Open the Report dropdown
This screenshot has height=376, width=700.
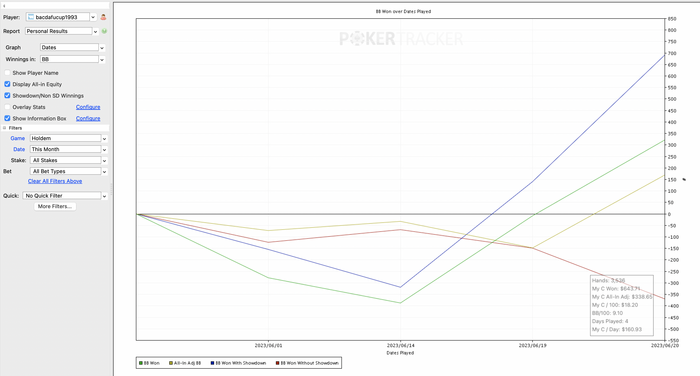(x=95, y=31)
